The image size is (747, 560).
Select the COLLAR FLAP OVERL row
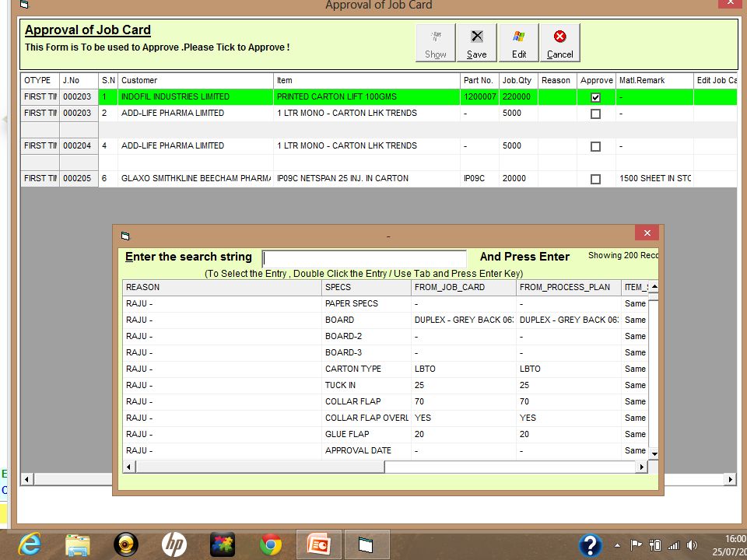pos(385,418)
